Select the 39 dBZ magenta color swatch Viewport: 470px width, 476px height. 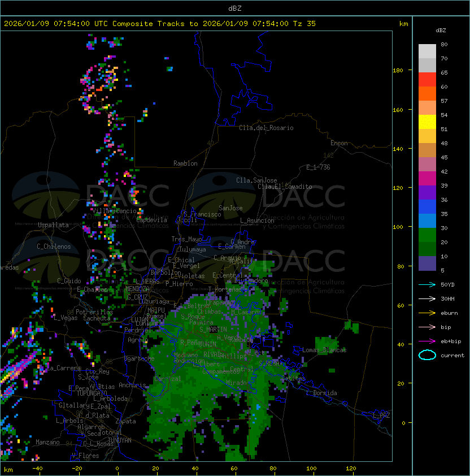coord(427,178)
